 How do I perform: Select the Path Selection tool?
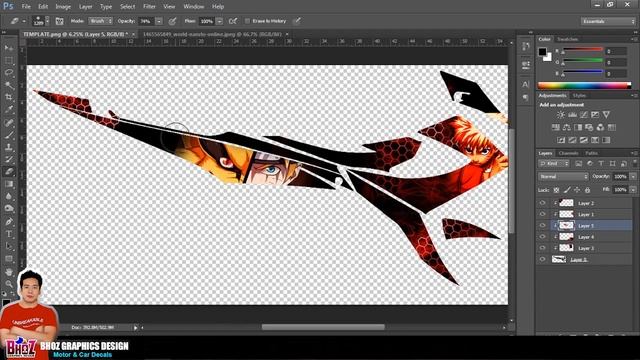click(x=9, y=247)
